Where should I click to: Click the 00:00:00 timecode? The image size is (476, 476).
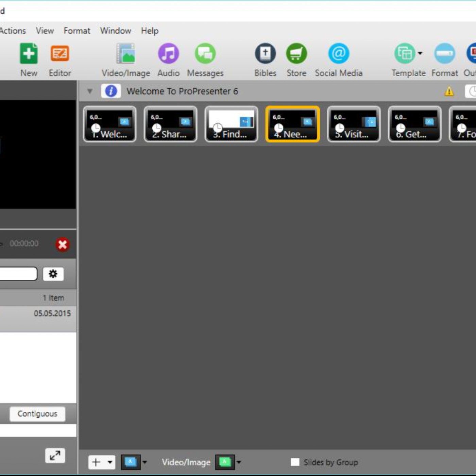point(24,243)
